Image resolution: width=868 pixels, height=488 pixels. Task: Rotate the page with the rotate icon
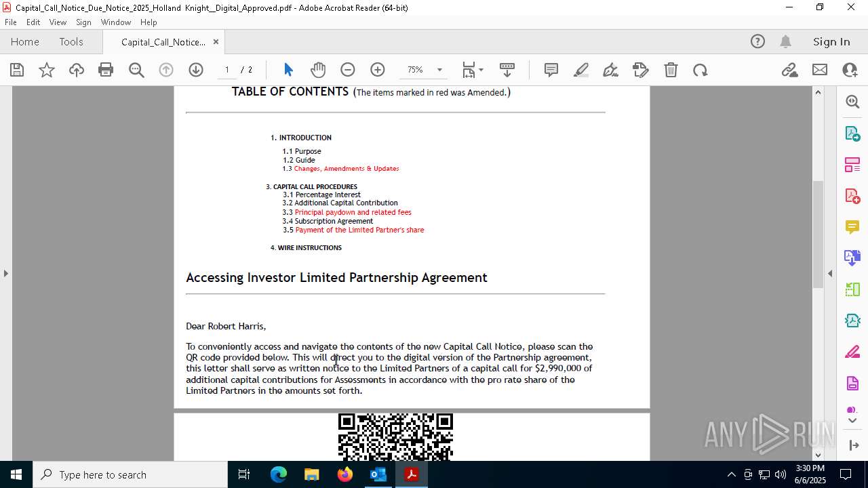(701, 70)
